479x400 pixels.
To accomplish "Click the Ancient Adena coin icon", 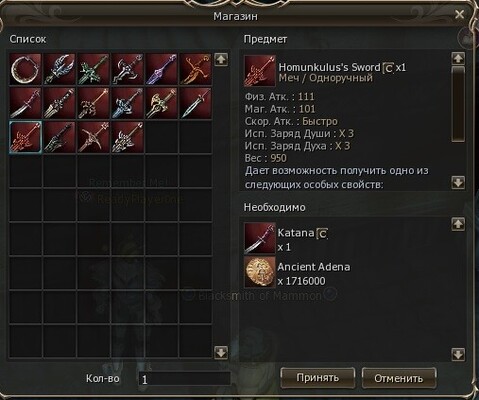I will pos(260,272).
